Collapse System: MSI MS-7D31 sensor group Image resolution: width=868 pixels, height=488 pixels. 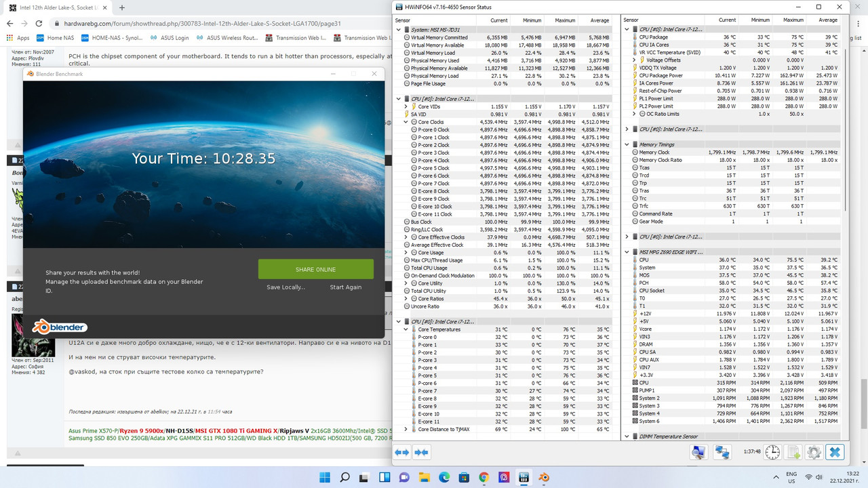coord(398,30)
